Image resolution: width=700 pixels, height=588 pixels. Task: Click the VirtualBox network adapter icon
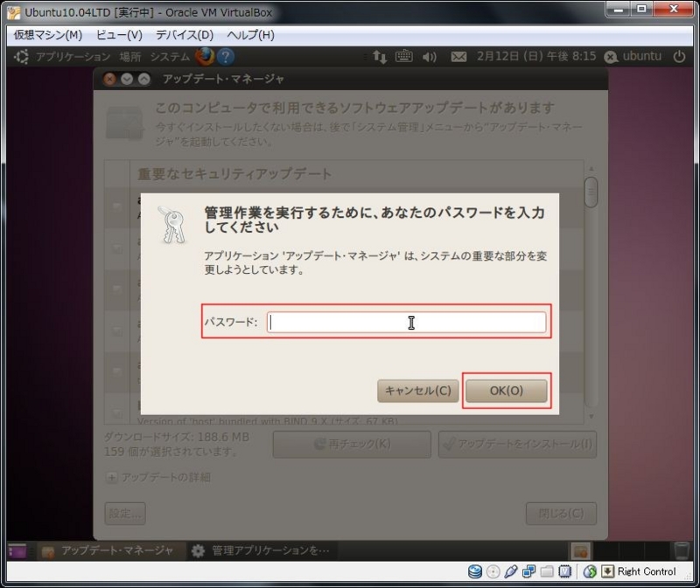click(x=528, y=571)
